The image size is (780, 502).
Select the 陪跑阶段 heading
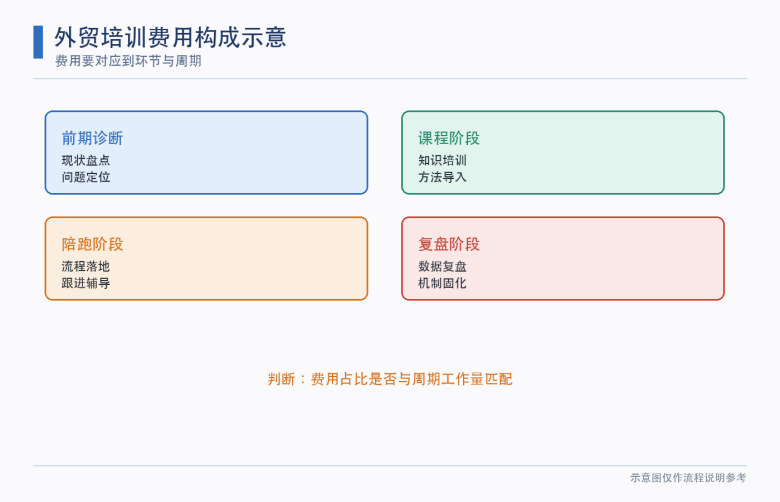(x=93, y=244)
